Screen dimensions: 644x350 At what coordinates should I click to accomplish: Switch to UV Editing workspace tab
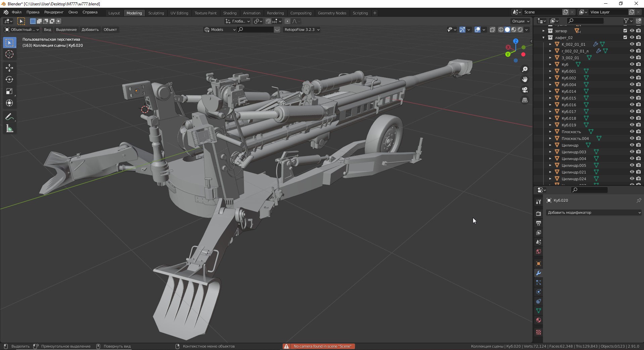point(179,13)
